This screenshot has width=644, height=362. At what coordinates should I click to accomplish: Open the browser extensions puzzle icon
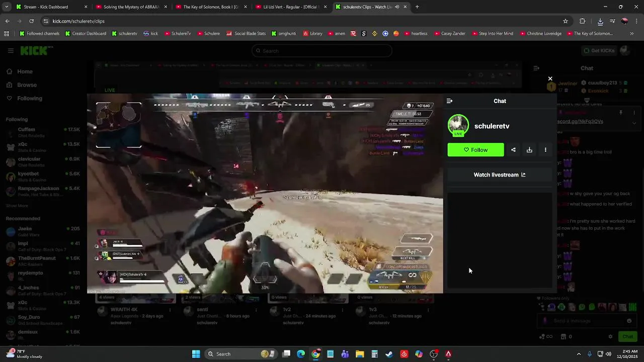click(x=583, y=21)
